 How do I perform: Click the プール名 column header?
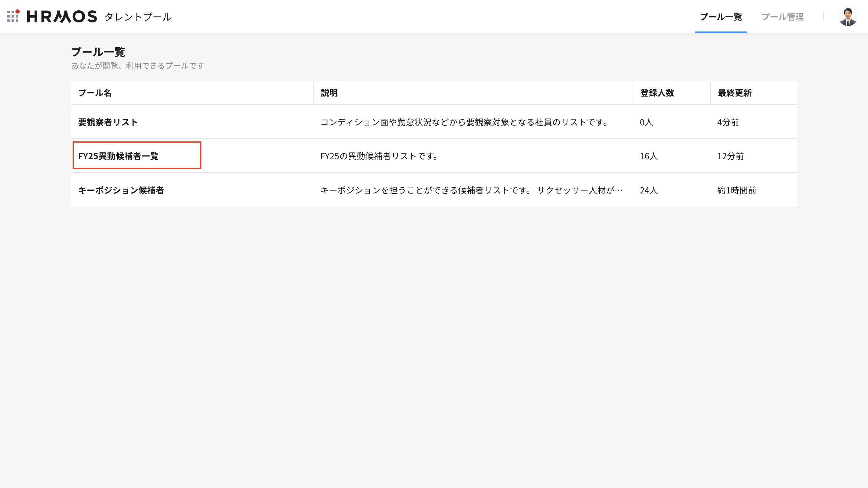coord(95,93)
